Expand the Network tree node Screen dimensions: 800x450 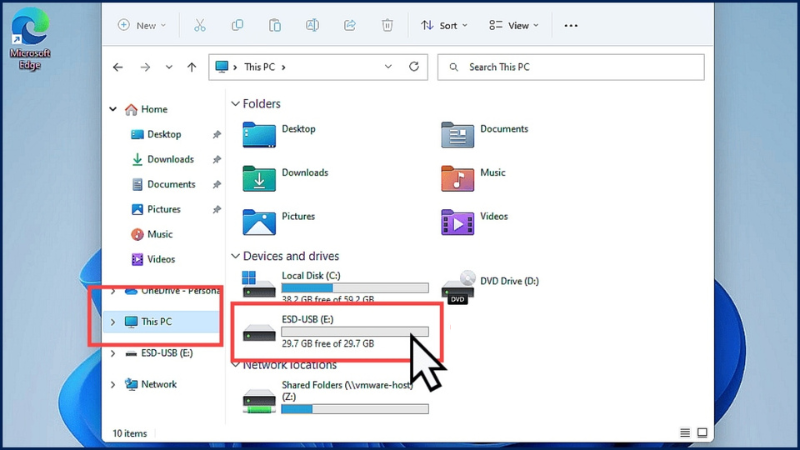(x=113, y=384)
